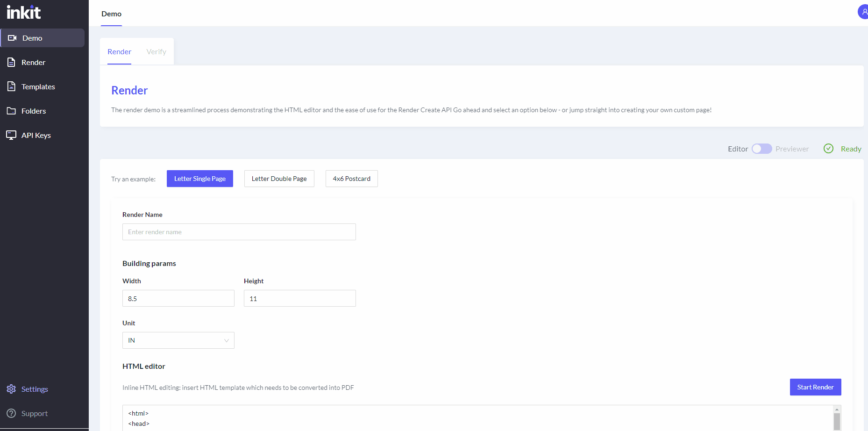Expand the Unit dropdown
This screenshot has height=431, width=868.
click(178, 340)
